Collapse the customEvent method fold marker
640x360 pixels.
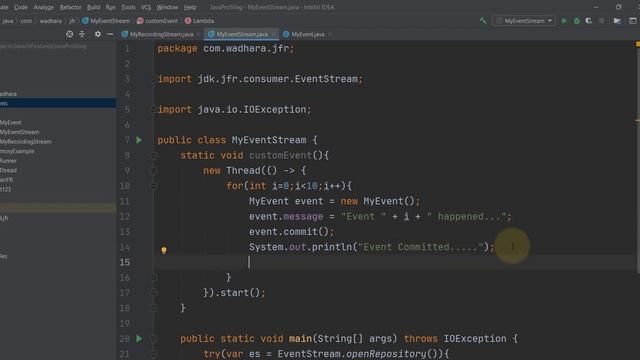pos(153,156)
